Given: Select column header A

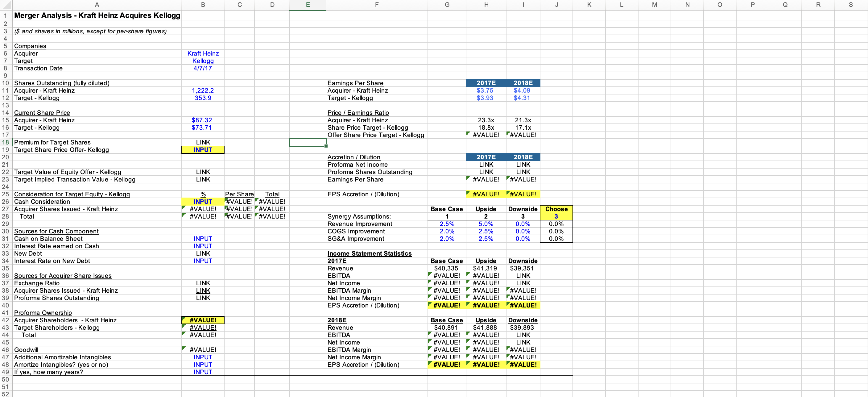Looking at the screenshot, I should [x=97, y=5].
